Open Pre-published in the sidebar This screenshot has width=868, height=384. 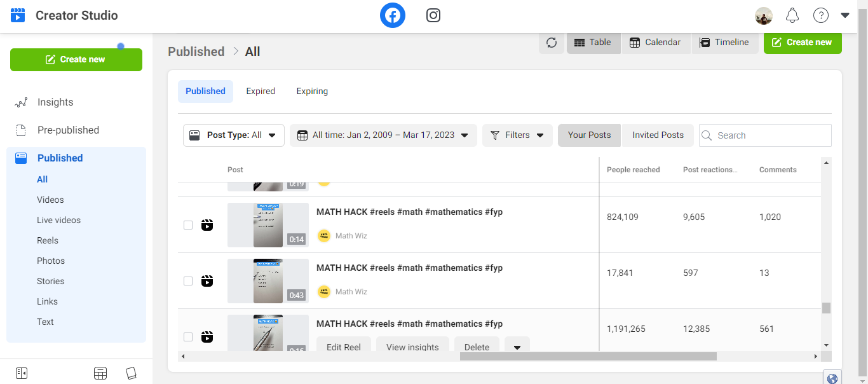(x=68, y=130)
